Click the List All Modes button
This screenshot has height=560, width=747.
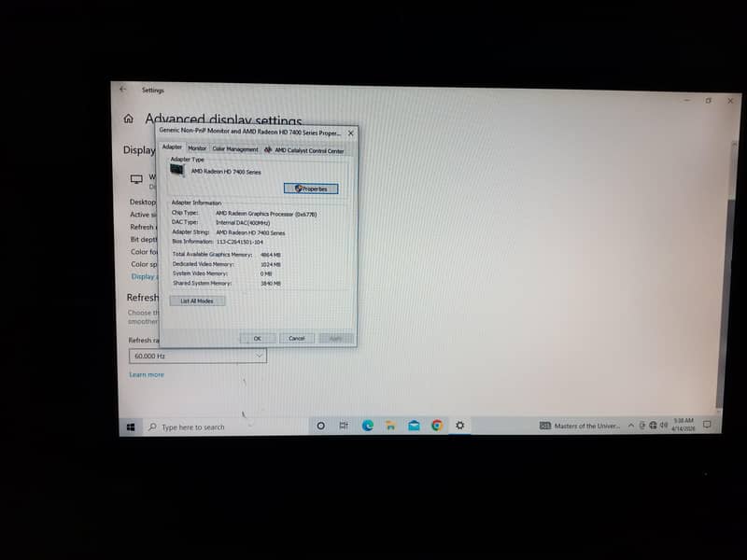click(x=197, y=301)
